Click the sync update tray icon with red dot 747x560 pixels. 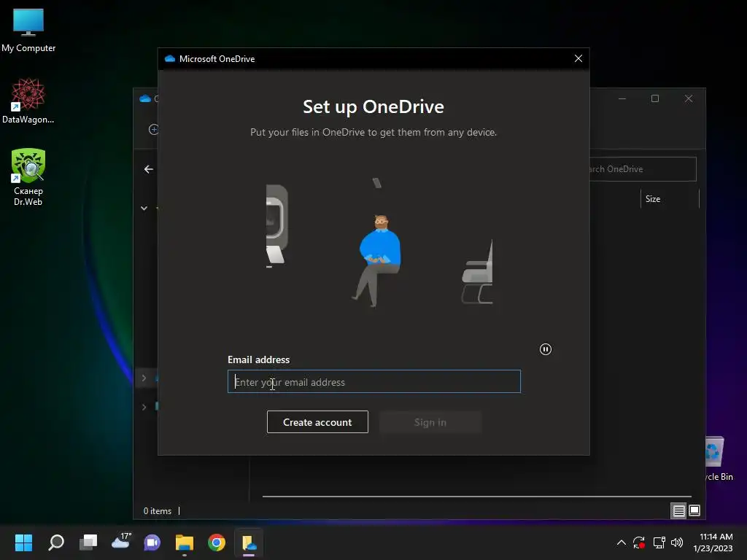[x=639, y=542]
